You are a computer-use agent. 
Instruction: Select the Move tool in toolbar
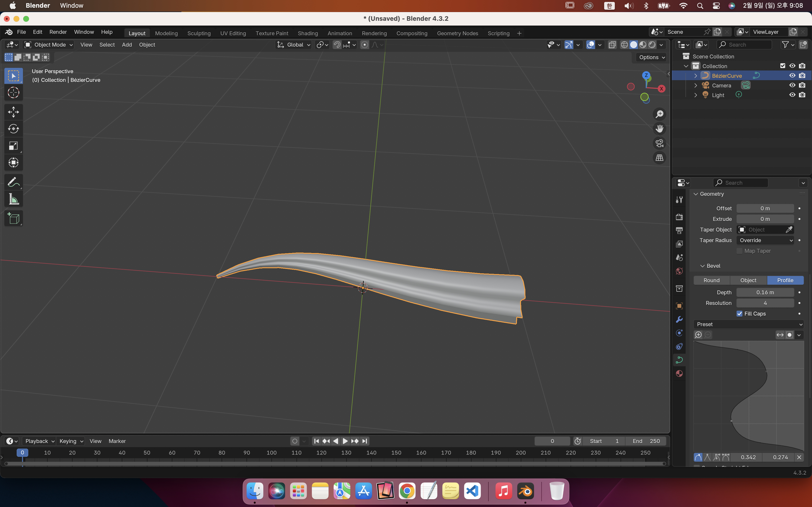tap(14, 112)
